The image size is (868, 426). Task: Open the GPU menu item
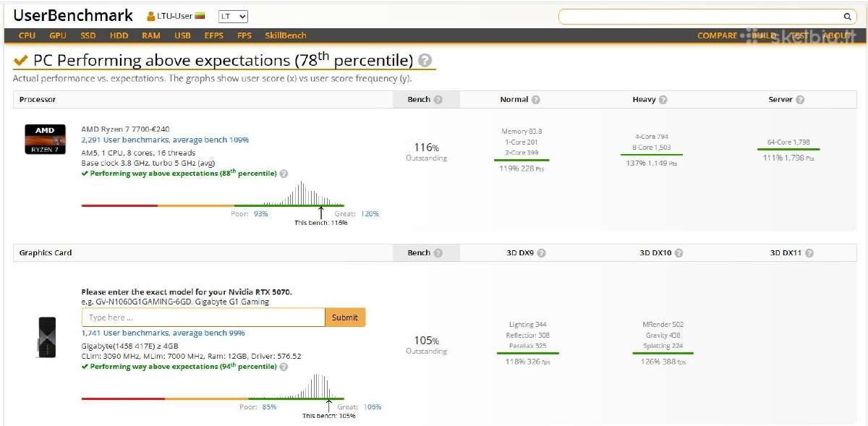click(x=58, y=35)
